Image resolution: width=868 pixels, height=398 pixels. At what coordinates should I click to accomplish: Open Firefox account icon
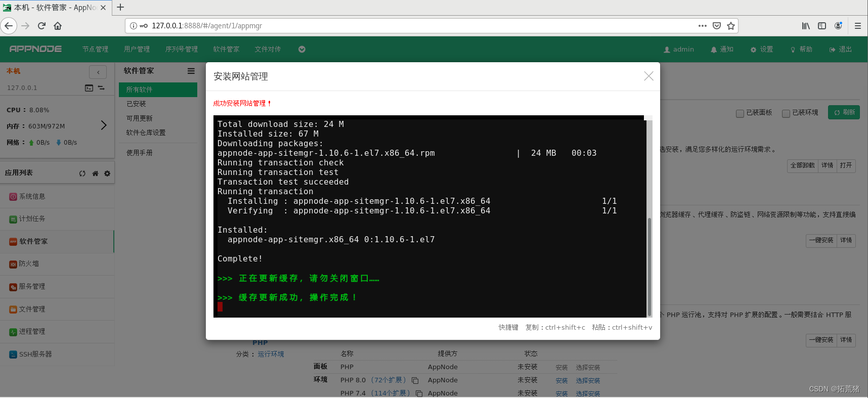tap(838, 26)
